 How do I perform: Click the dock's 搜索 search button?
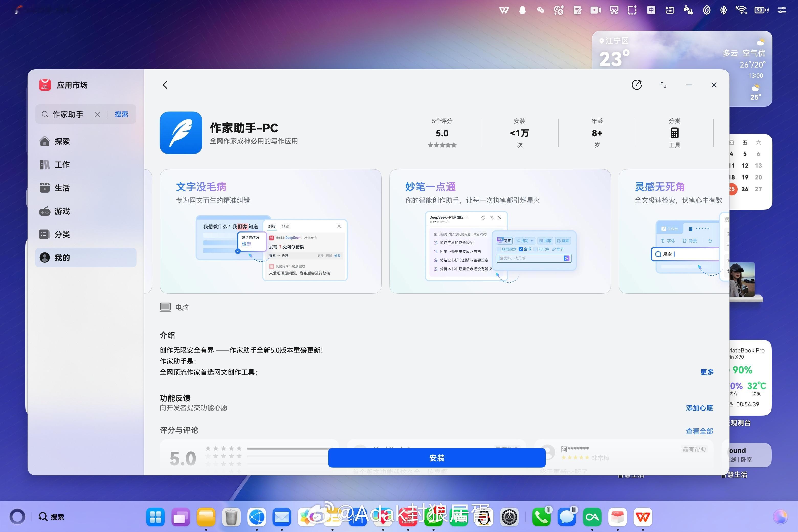coord(51,517)
